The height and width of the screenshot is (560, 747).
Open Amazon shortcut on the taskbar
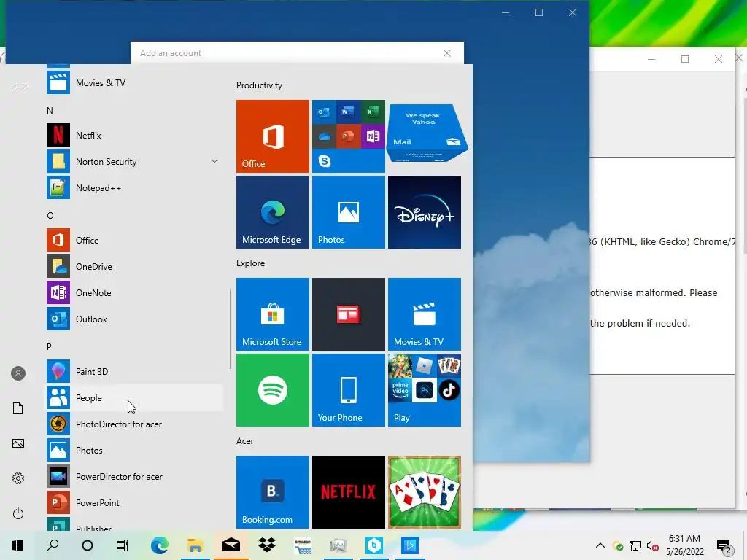pos(303,545)
